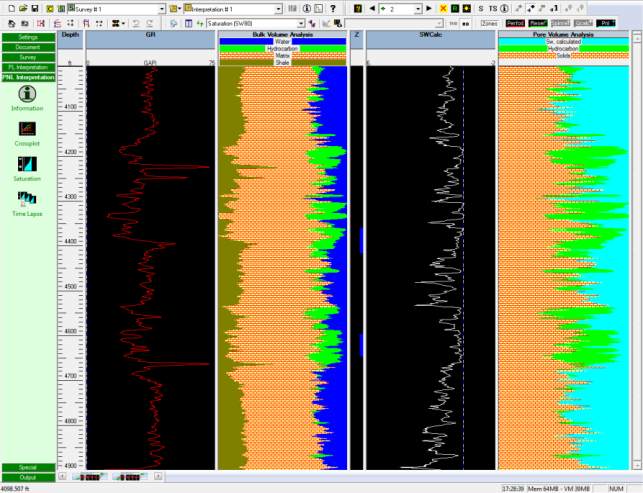Go to previous item with left arrow
The width and height of the screenshot is (643, 493).
[372, 9]
